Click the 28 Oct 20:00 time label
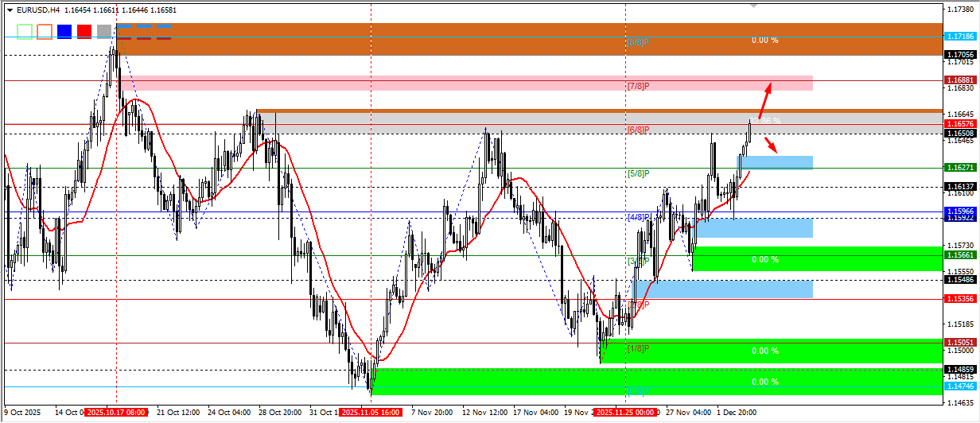980x423 pixels. point(280,413)
